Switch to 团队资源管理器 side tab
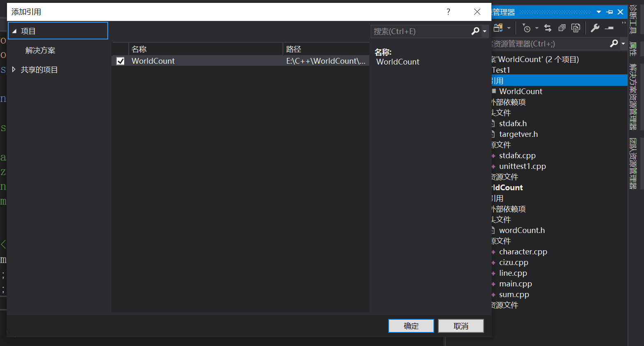Viewport: 644px width, 346px height. (634, 164)
